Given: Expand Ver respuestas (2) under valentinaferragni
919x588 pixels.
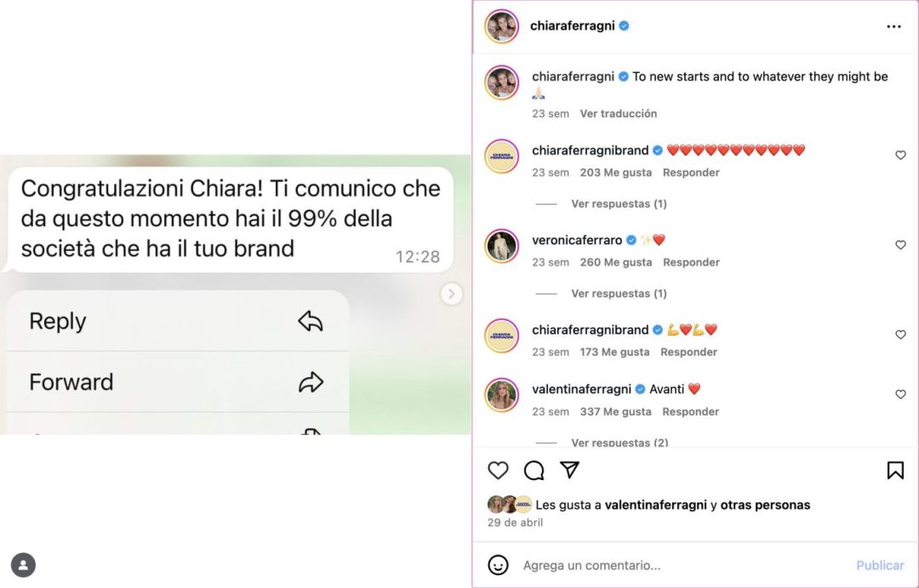Looking at the screenshot, I should pos(619,442).
